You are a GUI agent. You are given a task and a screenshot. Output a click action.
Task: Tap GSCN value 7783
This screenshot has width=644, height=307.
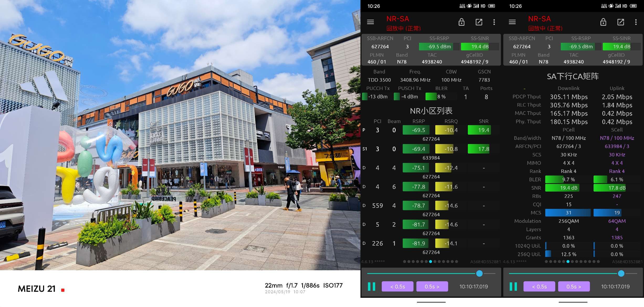coord(484,80)
